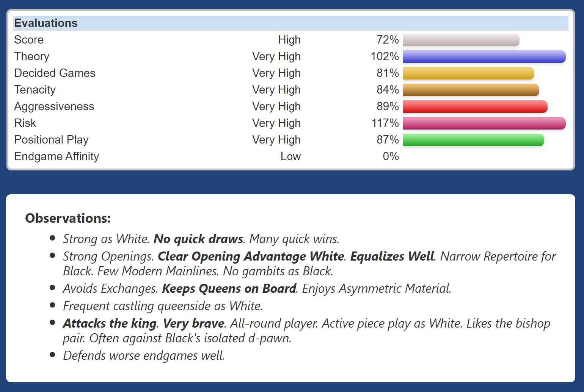The image size is (584, 392).
Task: Click the Observations heading
Action: pos(68,218)
